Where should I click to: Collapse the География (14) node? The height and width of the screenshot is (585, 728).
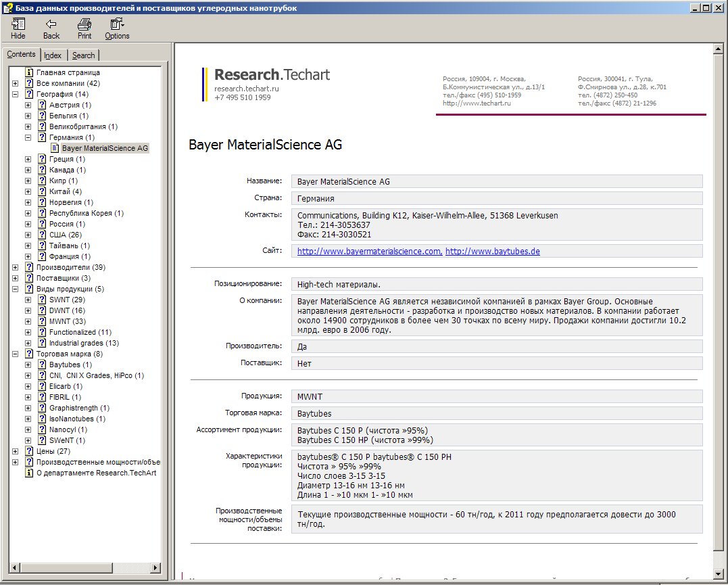point(16,94)
